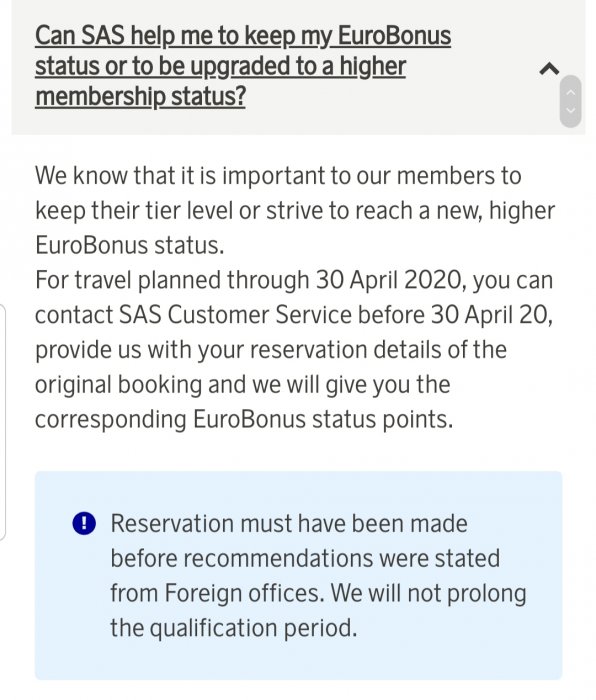Screen dimensions: 596x700
Task: Collapse the EuroBonus status FAQ with the chevron
Action: tap(549, 69)
